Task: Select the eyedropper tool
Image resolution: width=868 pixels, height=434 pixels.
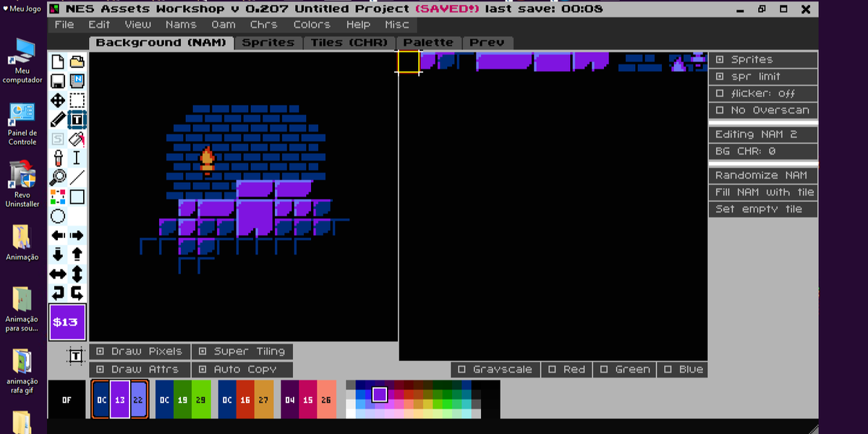Action: pyautogui.click(x=57, y=159)
